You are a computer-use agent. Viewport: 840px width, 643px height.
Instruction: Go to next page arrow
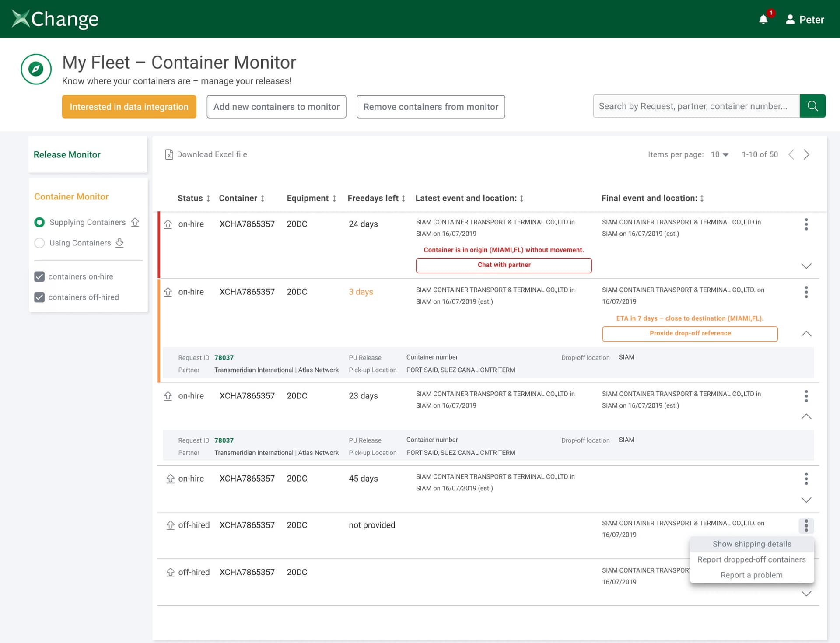(x=806, y=154)
